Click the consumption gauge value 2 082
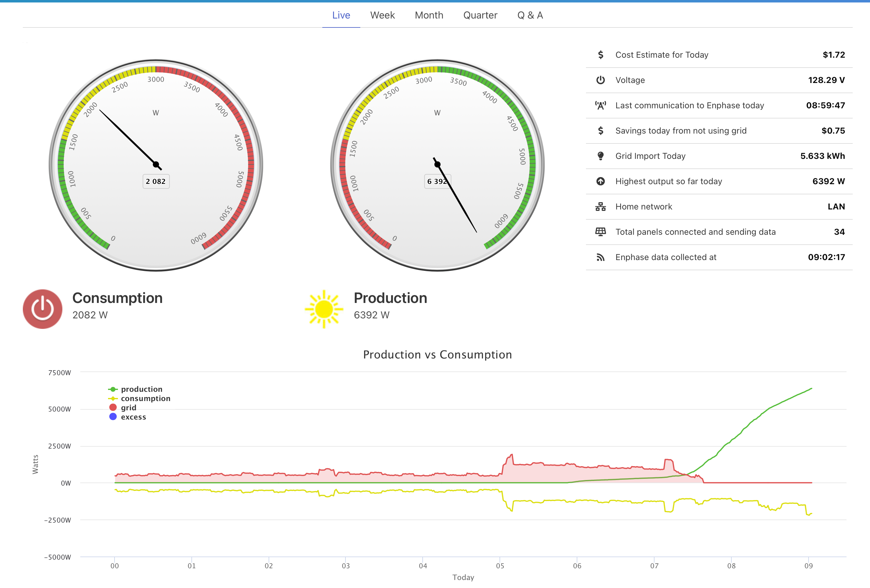This screenshot has width=870, height=588. 156,181
